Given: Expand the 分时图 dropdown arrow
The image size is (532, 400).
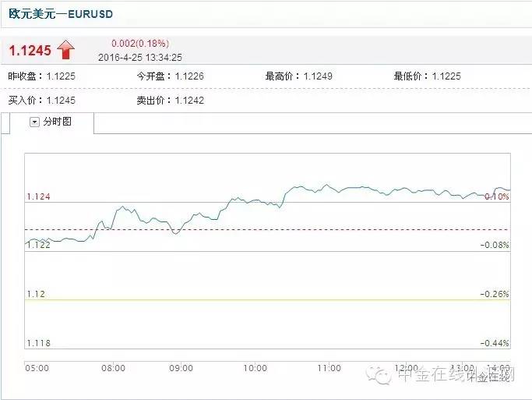Looking at the screenshot, I should click(34, 122).
